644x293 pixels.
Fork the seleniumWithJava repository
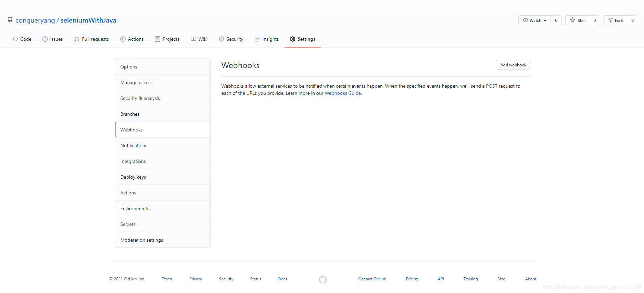pyautogui.click(x=615, y=20)
